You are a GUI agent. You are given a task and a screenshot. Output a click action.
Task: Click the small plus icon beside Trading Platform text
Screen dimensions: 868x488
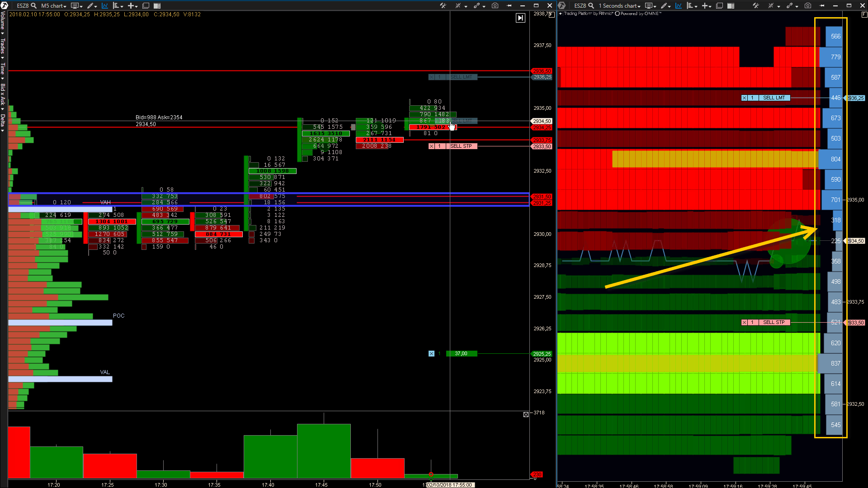[x=561, y=14]
